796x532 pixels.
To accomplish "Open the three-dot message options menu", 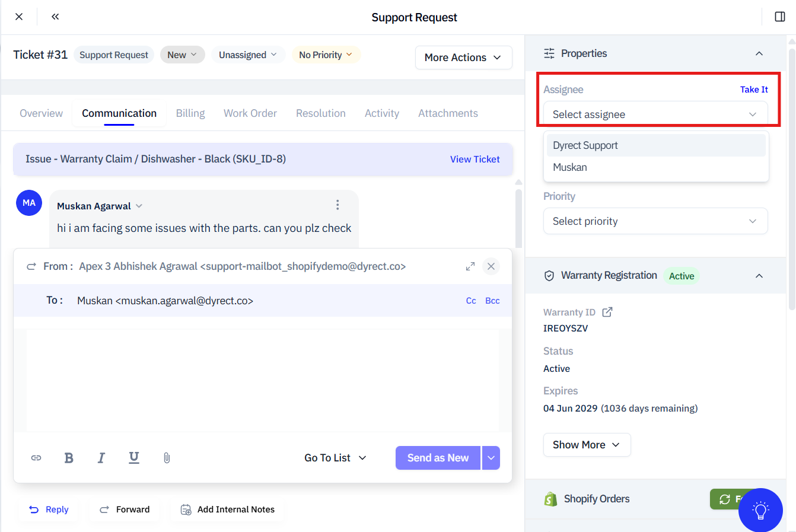I will coord(337,205).
